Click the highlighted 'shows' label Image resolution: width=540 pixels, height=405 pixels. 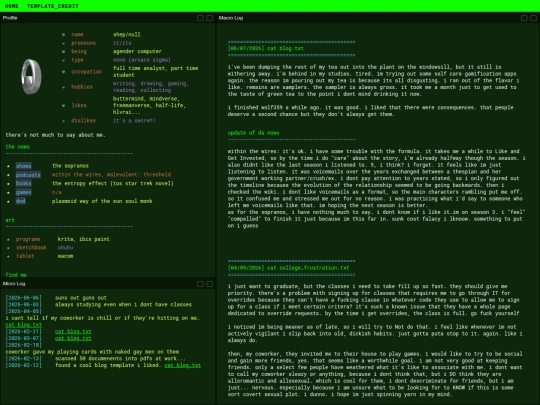(x=23, y=166)
